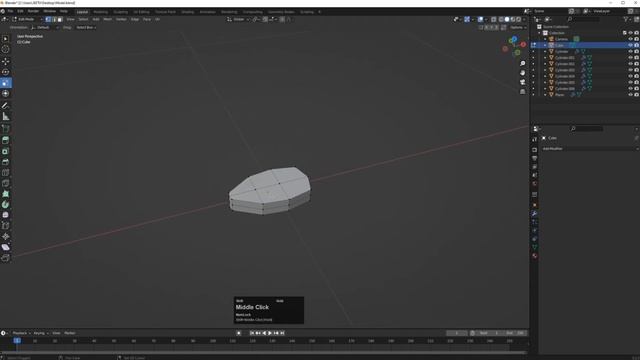
Task: Open the Vertex menu in viewport header
Action: [x=121, y=19]
